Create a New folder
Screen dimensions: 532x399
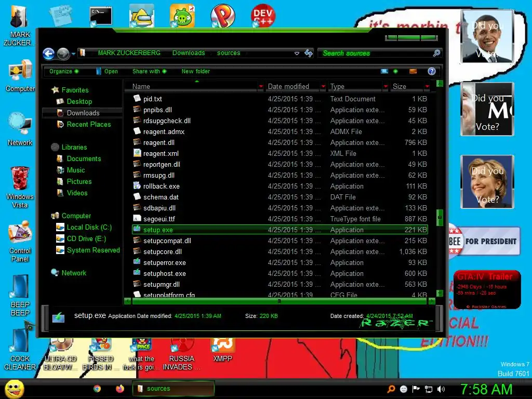pyautogui.click(x=196, y=71)
